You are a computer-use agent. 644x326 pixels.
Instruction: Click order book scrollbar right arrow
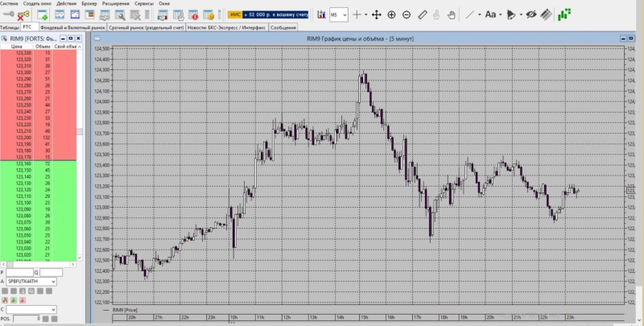(x=73, y=265)
